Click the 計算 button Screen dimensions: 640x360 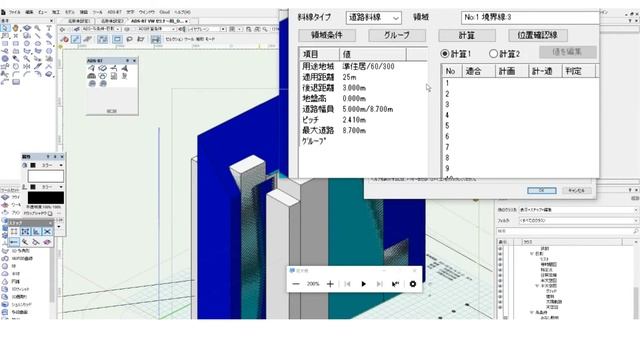[467, 35]
